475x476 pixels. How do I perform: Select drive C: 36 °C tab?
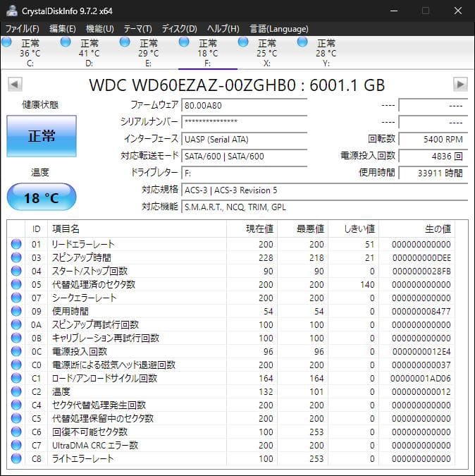30,53
